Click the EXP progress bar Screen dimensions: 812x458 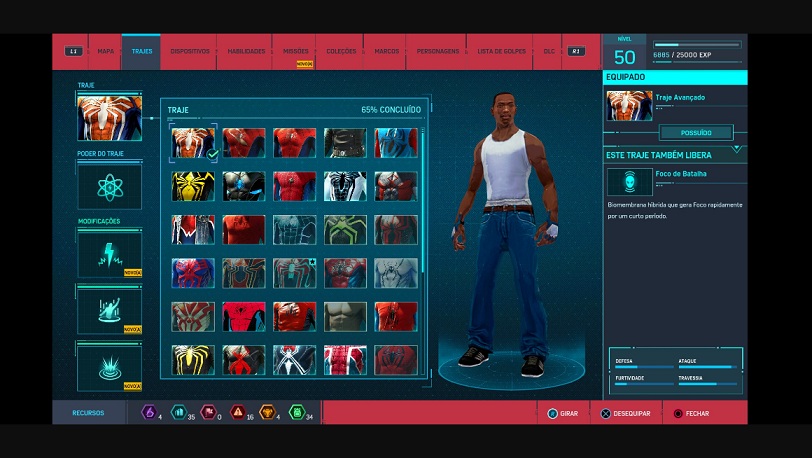pyautogui.click(x=698, y=45)
